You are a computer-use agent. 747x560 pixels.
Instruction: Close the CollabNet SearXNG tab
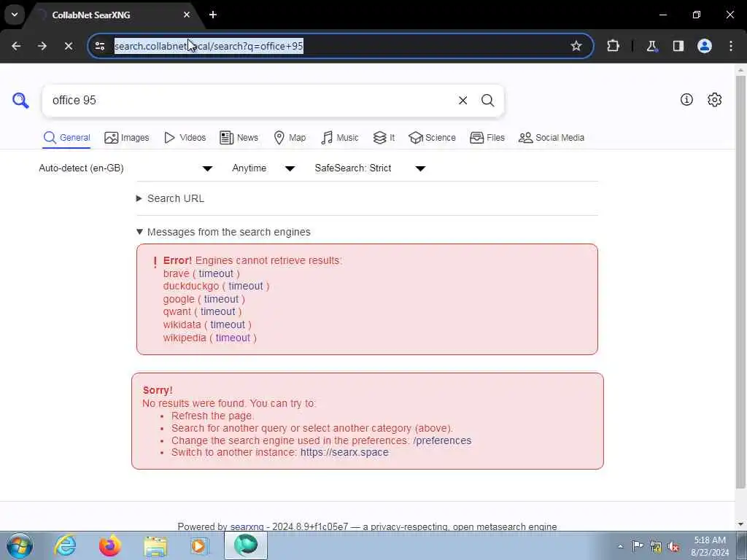[x=187, y=15]
